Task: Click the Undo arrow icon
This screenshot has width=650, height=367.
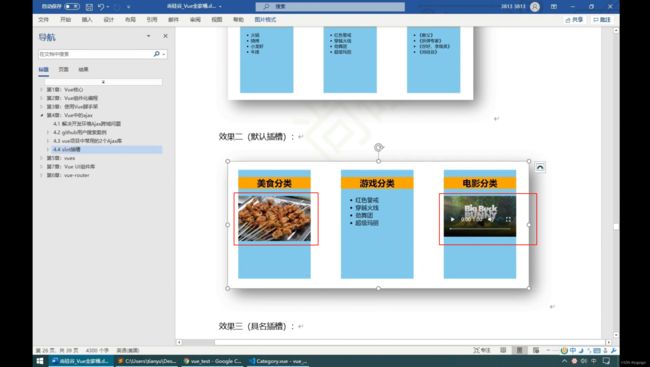Action: click(101, 7)
